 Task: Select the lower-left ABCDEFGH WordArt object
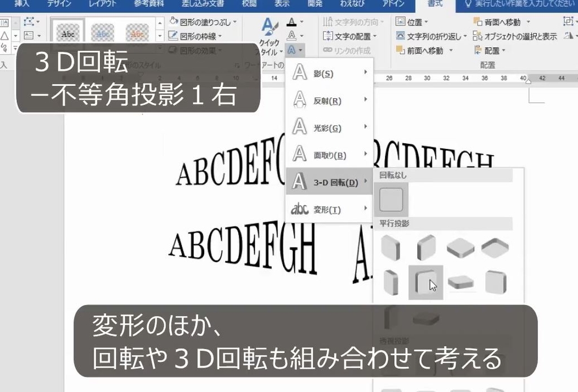(x=243, y=248)
